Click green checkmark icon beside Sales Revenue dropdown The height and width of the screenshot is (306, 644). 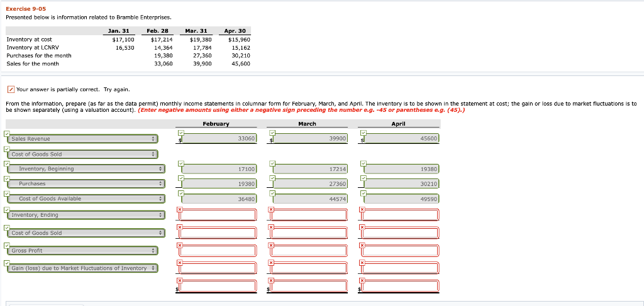coord(6,133)
